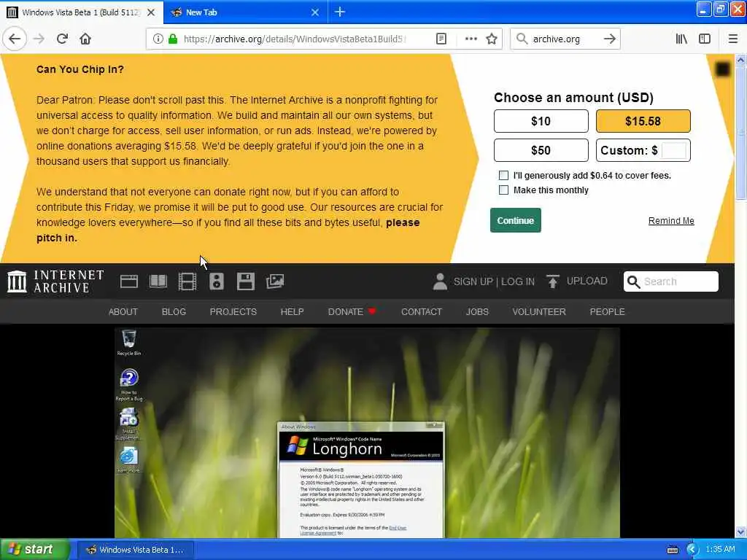Open the Texts book icon
The image size is (747, 560).
point(158,281)
